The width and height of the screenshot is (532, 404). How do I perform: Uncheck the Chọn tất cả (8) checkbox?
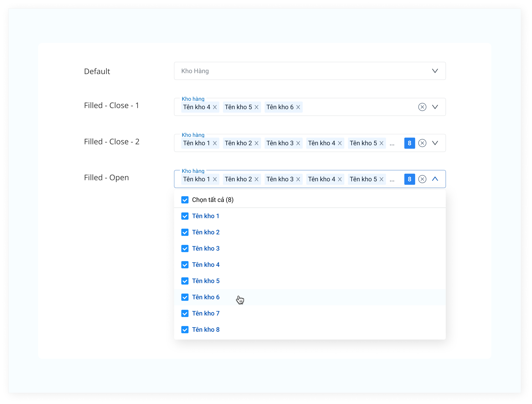tap(185, 200)
